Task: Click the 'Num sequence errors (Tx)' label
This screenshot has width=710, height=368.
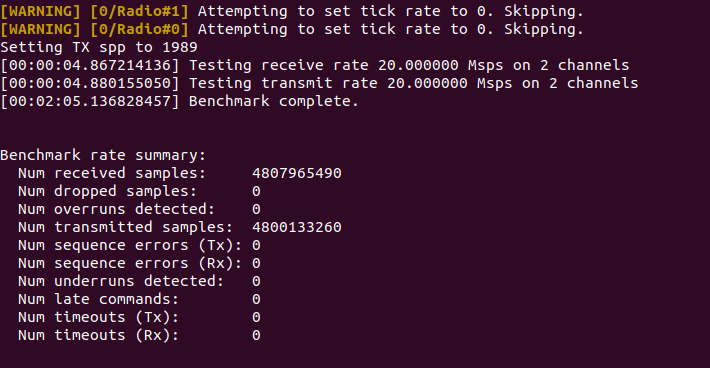Action: click(x=130, y=245)
